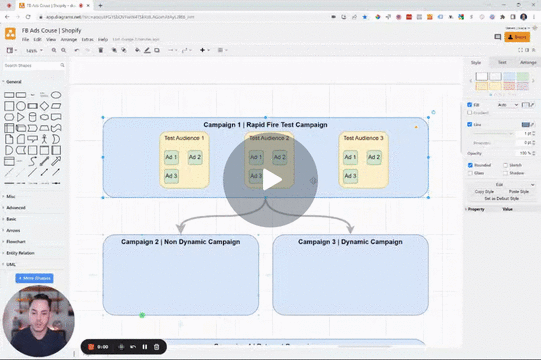
Task: Pick the green style swatch
Action: tap(522, 76)
